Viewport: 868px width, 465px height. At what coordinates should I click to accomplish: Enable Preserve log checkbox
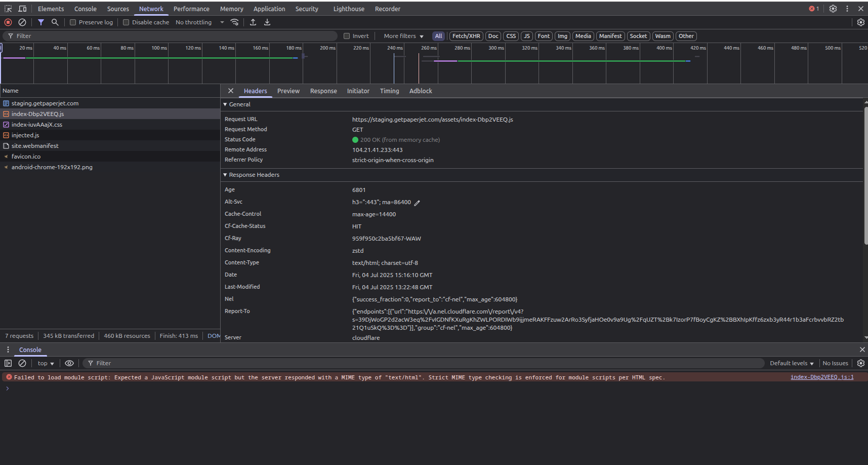(x=73, y=22)
